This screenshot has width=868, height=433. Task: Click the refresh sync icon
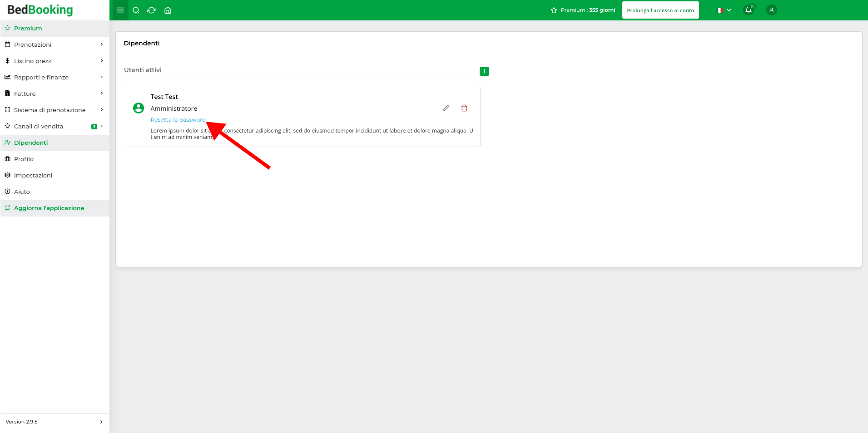(x=152, y=10)
